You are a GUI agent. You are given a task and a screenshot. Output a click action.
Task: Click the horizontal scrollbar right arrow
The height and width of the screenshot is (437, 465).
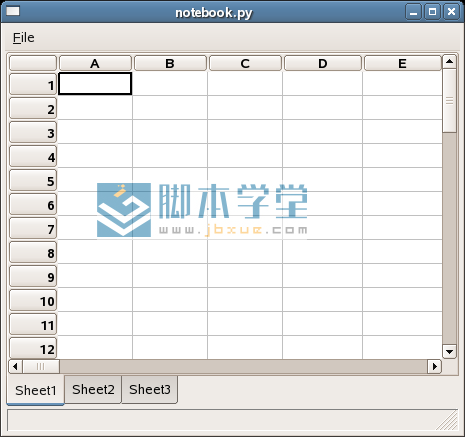point(434,366)
